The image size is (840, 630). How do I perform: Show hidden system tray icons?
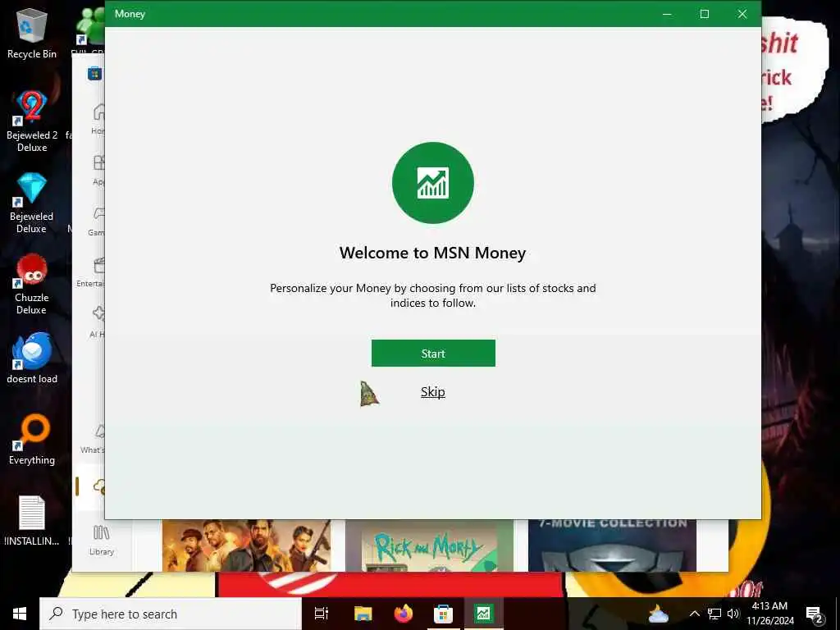[694, 614]
